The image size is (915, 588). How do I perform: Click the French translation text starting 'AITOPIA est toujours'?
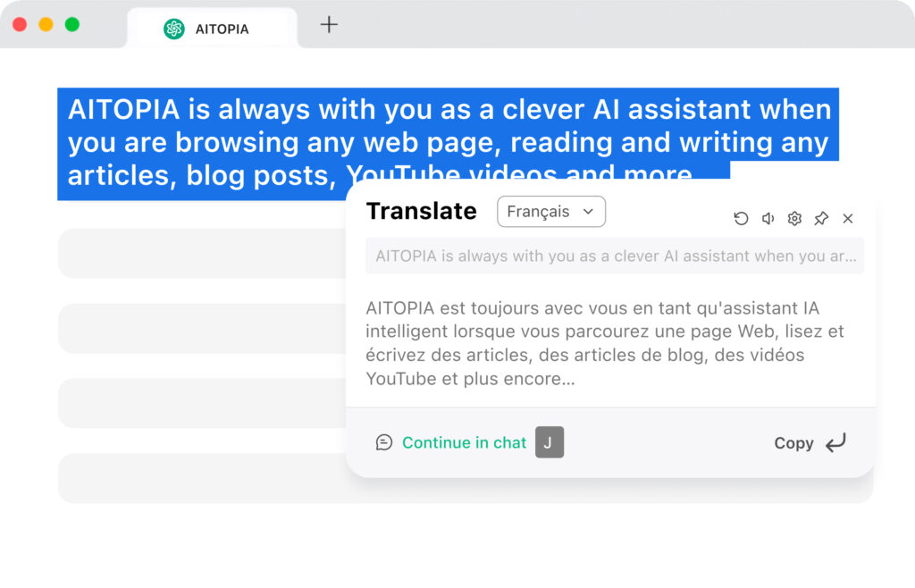tap(605, 343)
